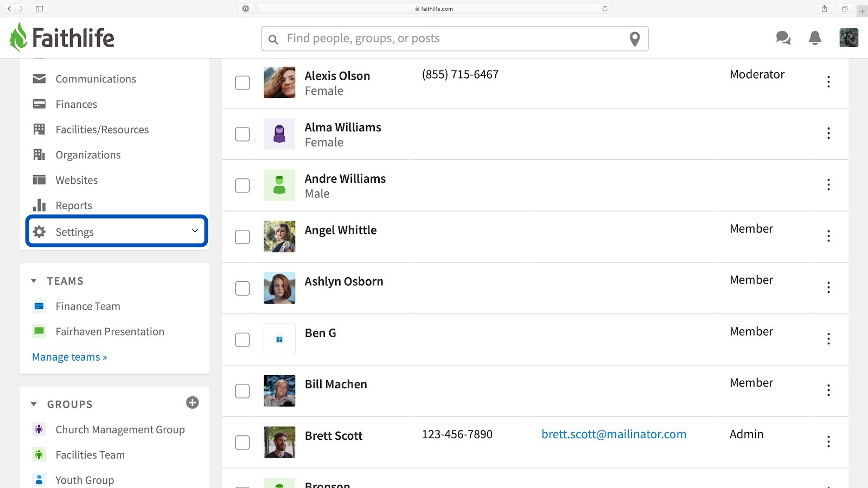The width and height of the screenshot is (868, 488).
Task: Click the location pin in search bar
Action: click(x=635, y=39)
